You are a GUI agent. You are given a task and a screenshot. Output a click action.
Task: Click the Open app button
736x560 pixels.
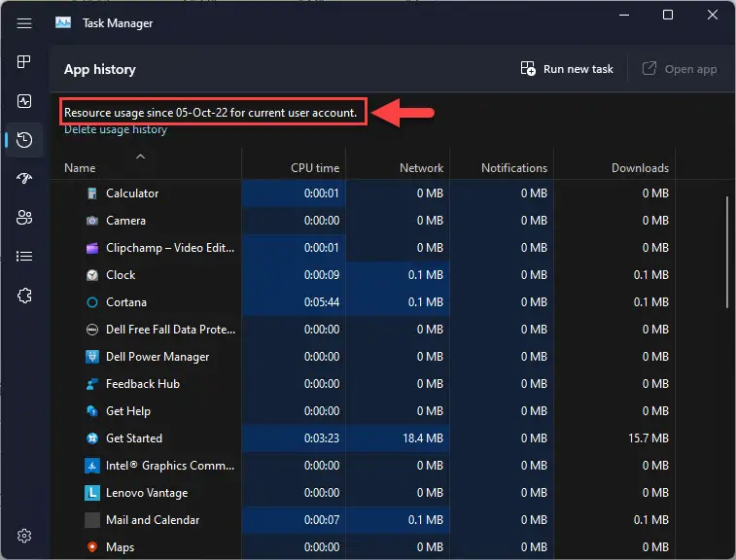680,69
